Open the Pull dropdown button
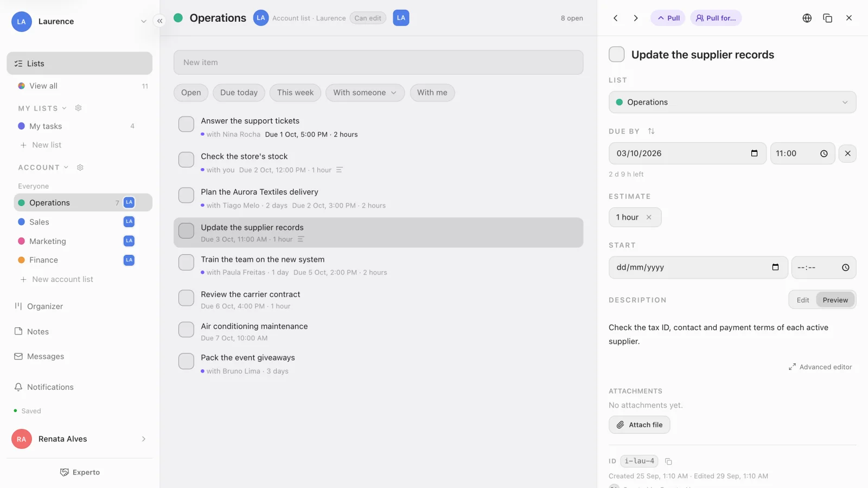868x488 pixels. tap(668, 18)
